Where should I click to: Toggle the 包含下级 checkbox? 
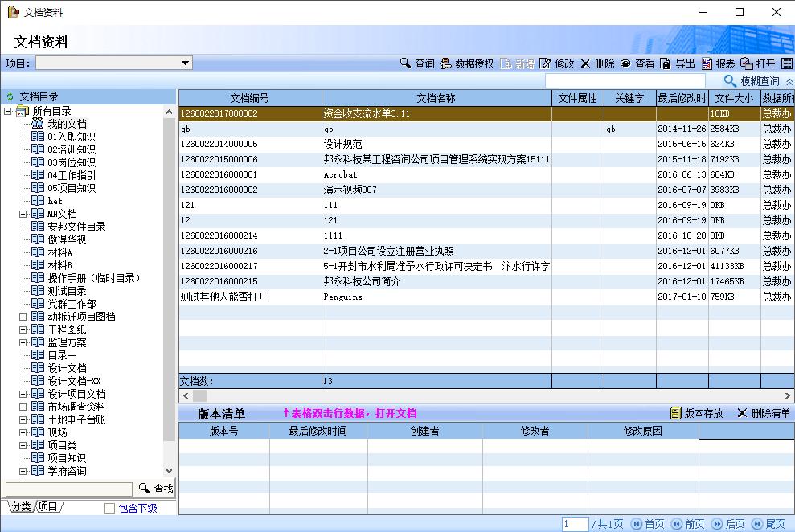pos(110,508)
